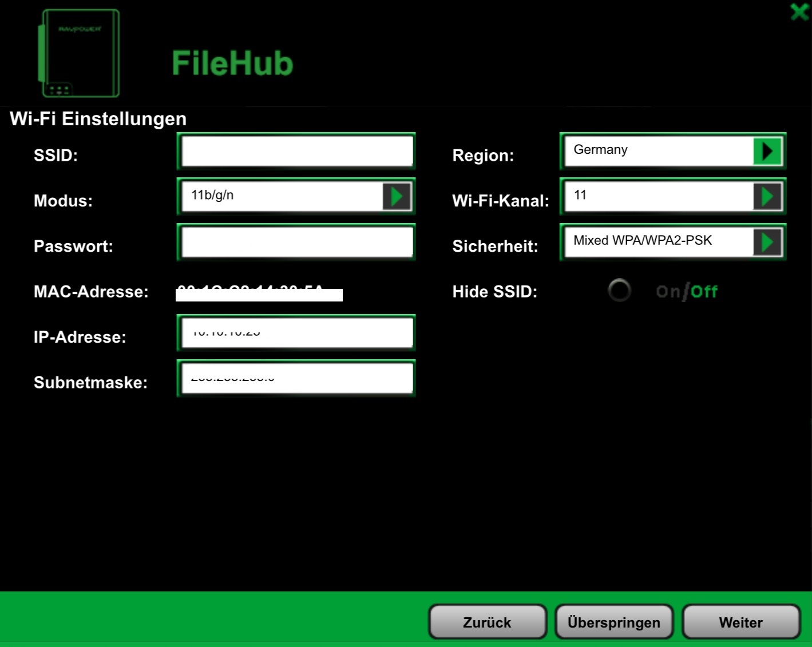Click the FileHub device icon

[x=79, y=53]
